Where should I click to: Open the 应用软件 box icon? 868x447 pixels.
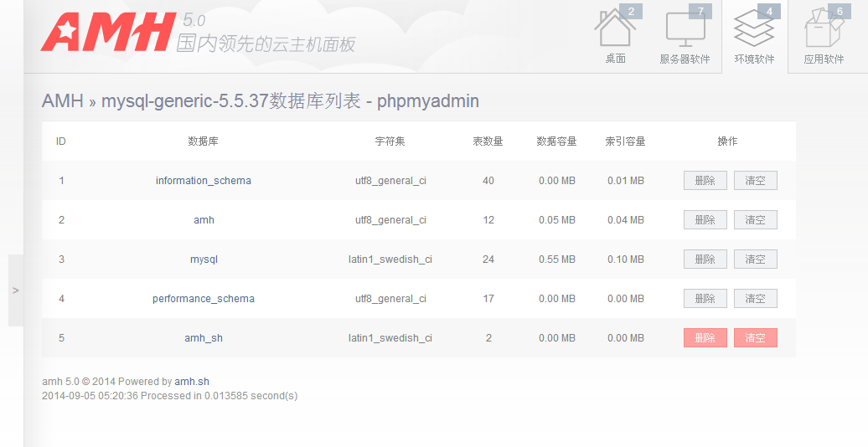(x=824, y=33)
